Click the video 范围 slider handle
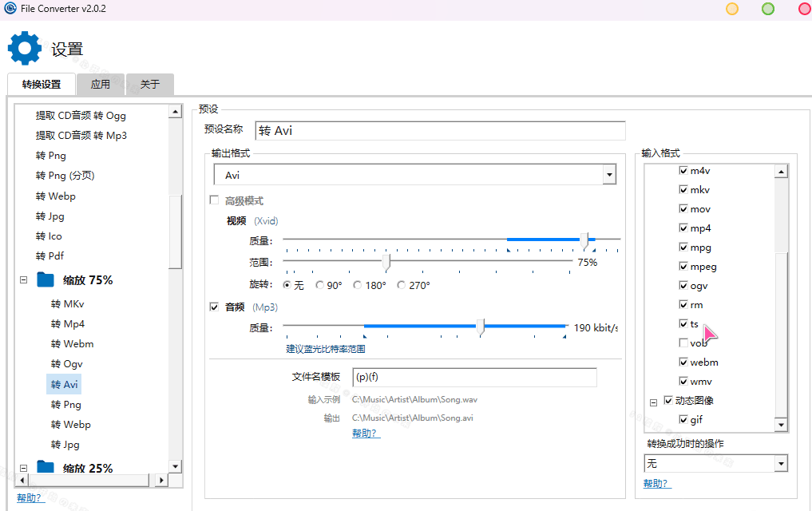The width and height of the screenshot is (812, 511). click(386, 262)
